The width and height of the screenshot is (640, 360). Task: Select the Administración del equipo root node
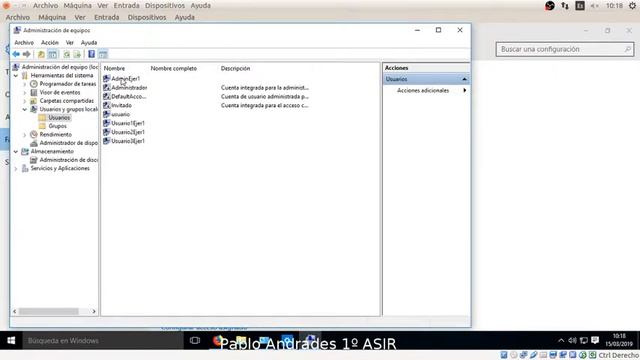(56, 67)
